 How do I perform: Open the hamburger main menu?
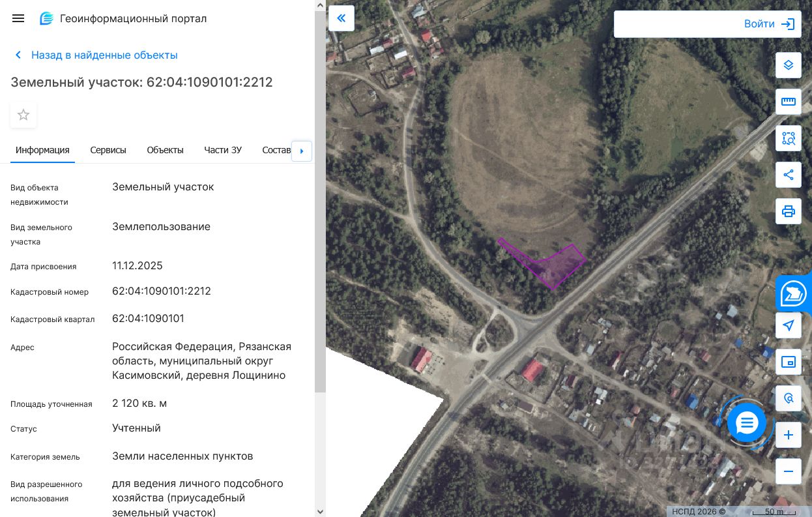point(18,18)
